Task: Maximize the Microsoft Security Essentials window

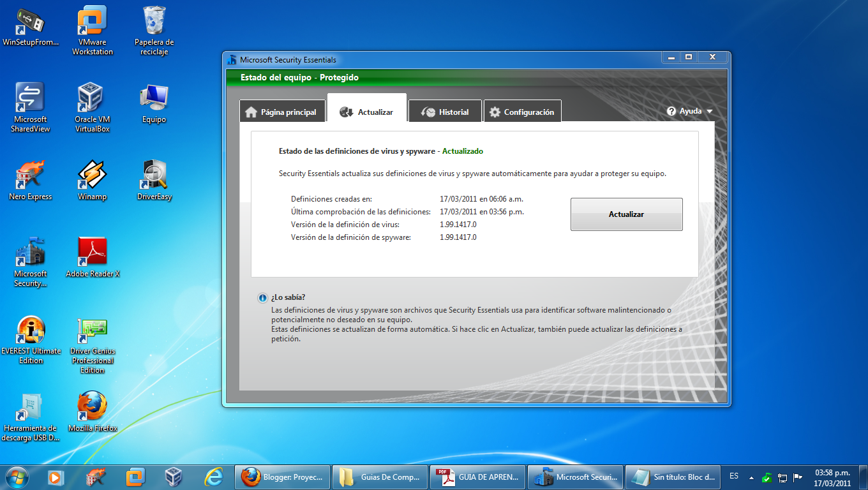Action: click(688, 57)
